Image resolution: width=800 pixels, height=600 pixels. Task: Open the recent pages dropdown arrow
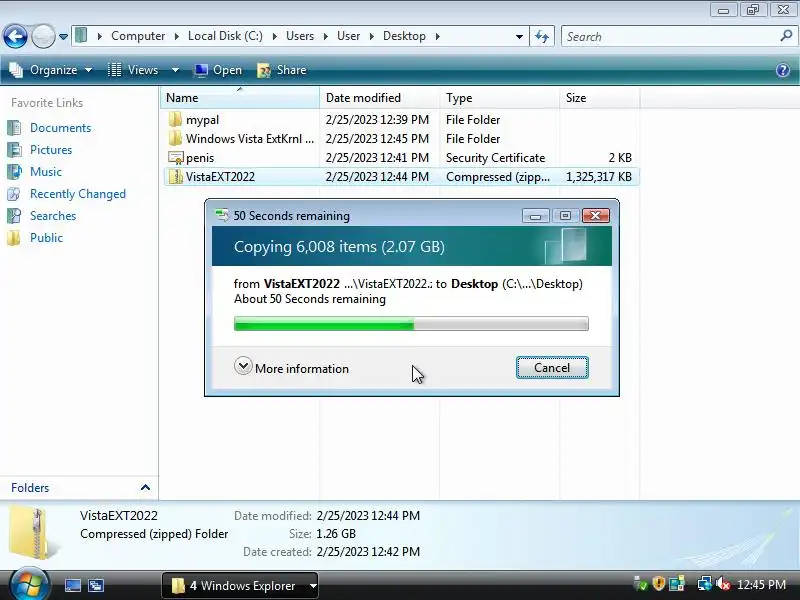[x=63, y=37]
